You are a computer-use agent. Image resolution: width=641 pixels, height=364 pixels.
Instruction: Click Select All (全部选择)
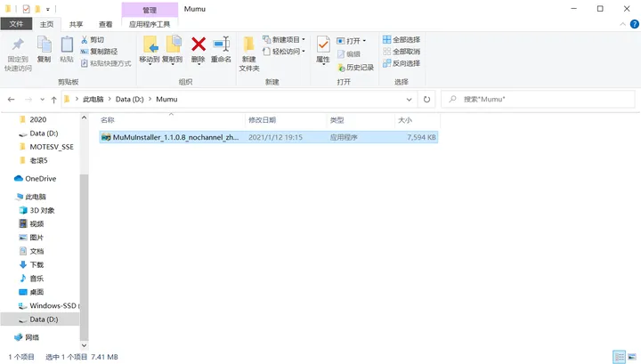(x=401, y=40)
